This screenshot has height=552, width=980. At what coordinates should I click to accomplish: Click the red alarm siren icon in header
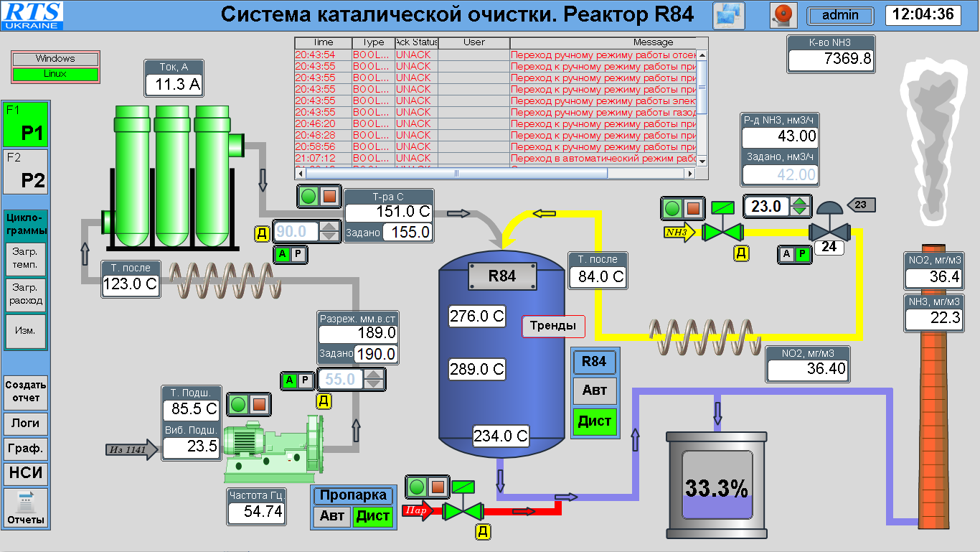[783, 15]
